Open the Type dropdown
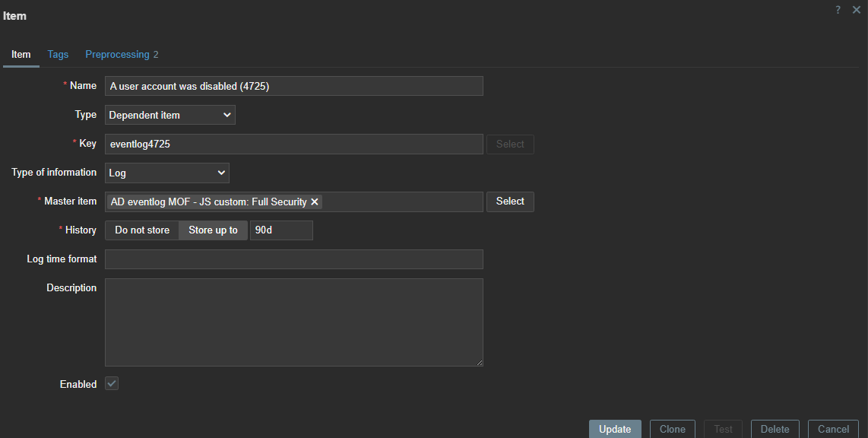Viewport: 868px width, 438px height. click(x=170, y=115)
